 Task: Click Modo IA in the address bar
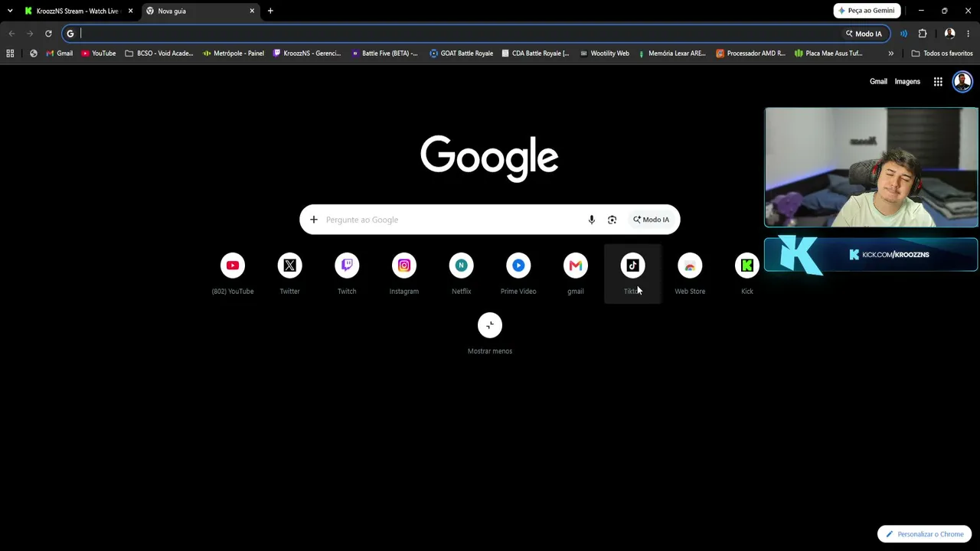[x=864, y=34]
